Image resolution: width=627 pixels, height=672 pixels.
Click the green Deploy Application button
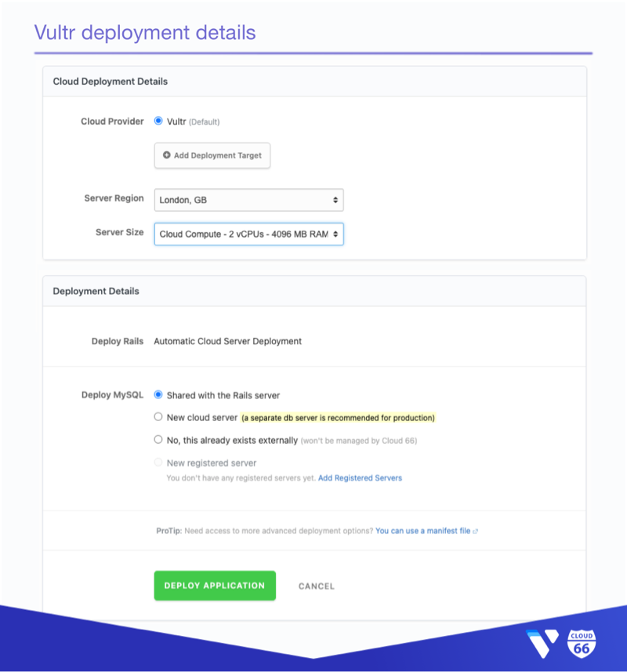point(215,586)
